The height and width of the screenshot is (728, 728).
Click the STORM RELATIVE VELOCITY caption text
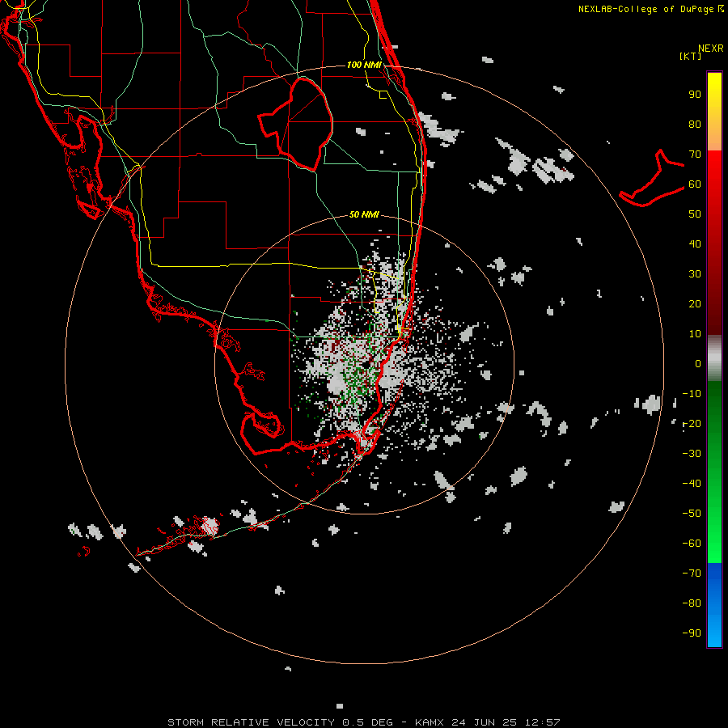[x=252, y=722]
